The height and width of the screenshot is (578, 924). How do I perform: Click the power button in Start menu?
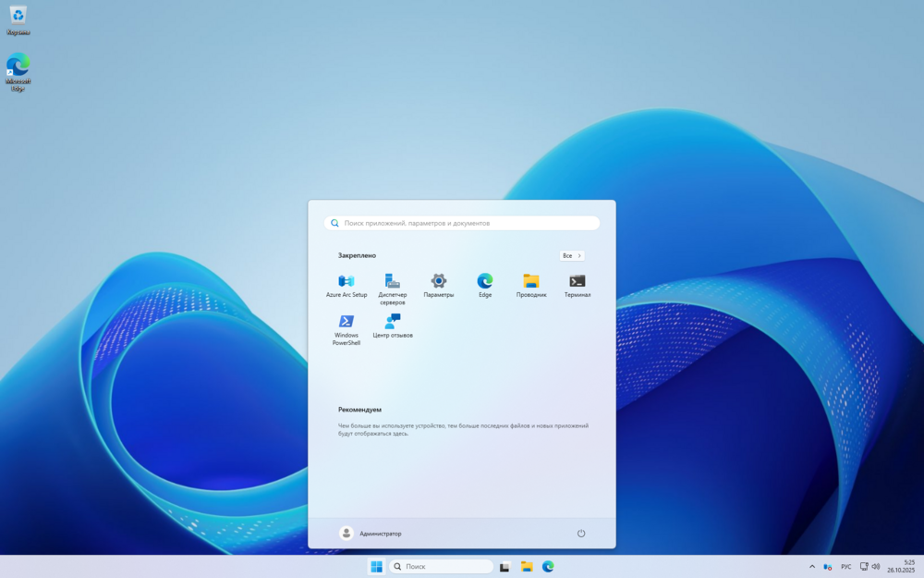coord(581,534)
